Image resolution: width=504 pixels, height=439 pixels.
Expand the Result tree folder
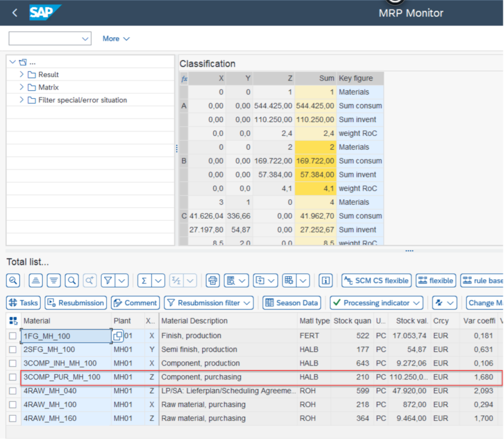pos(22,74)
